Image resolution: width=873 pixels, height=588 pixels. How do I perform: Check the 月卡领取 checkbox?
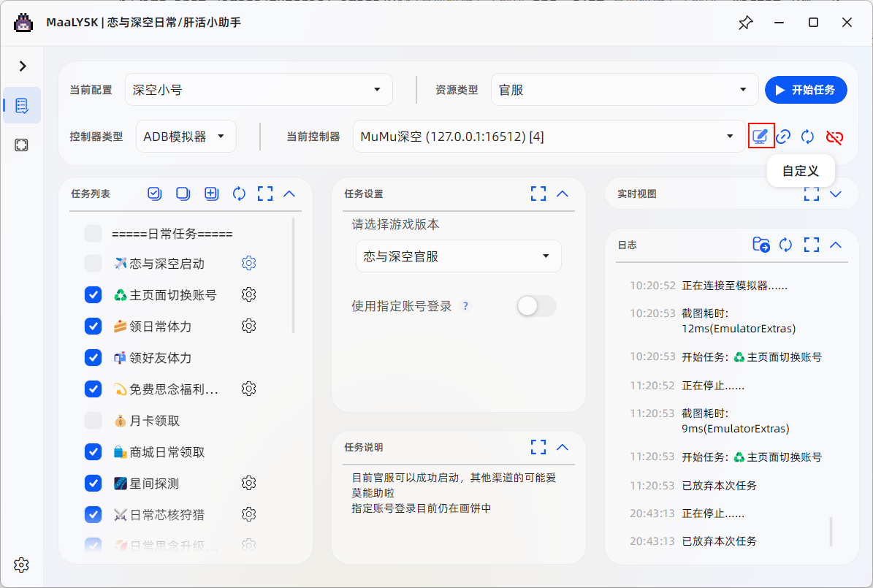click(93, 421)
